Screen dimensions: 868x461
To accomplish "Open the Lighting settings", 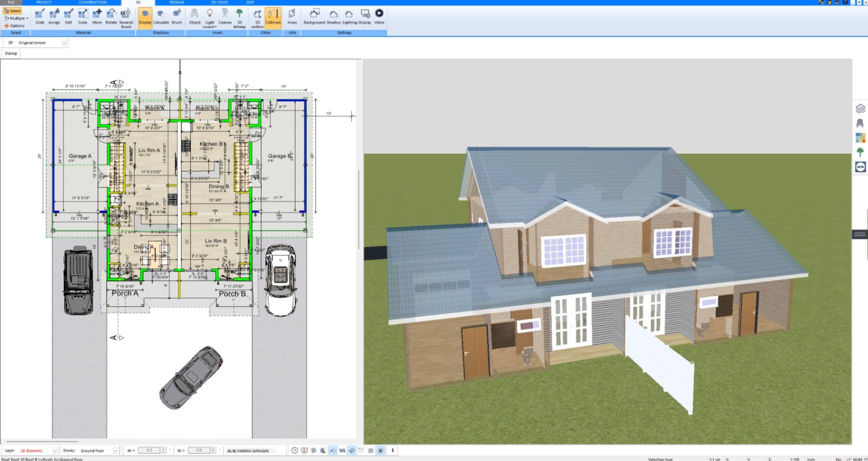I will pyautogui.click(x=349, y=16).
